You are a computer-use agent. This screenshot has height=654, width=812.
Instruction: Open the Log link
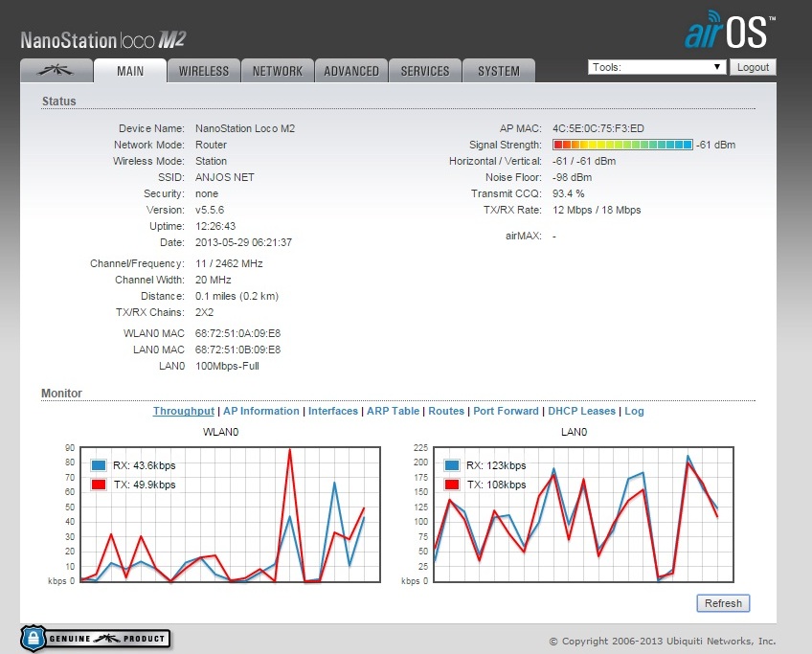pos(634,411)
